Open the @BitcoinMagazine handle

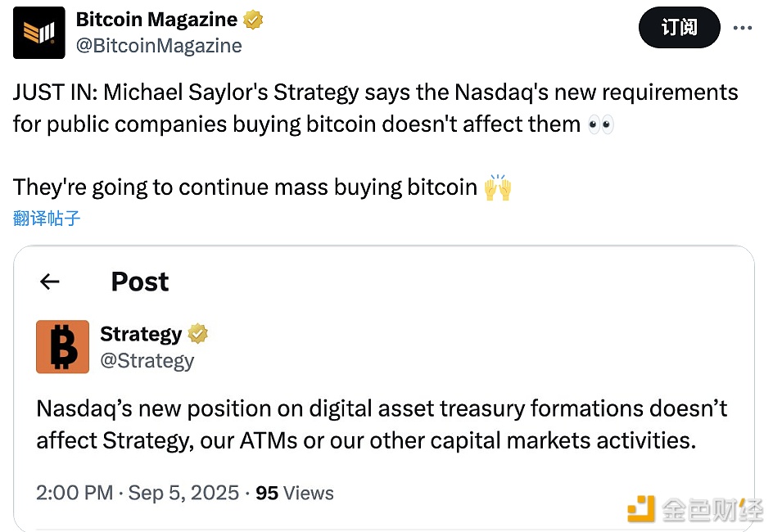159,46
